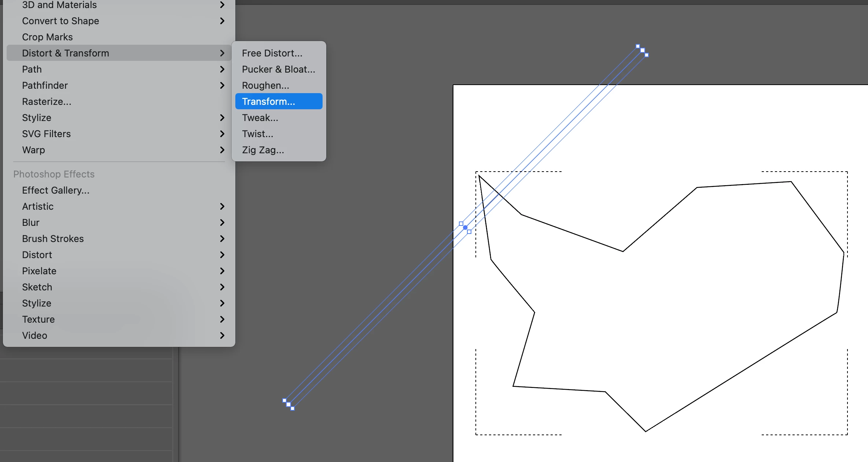
Task: Click the line's top-right end anchor handle
Action: click(642, 51)
